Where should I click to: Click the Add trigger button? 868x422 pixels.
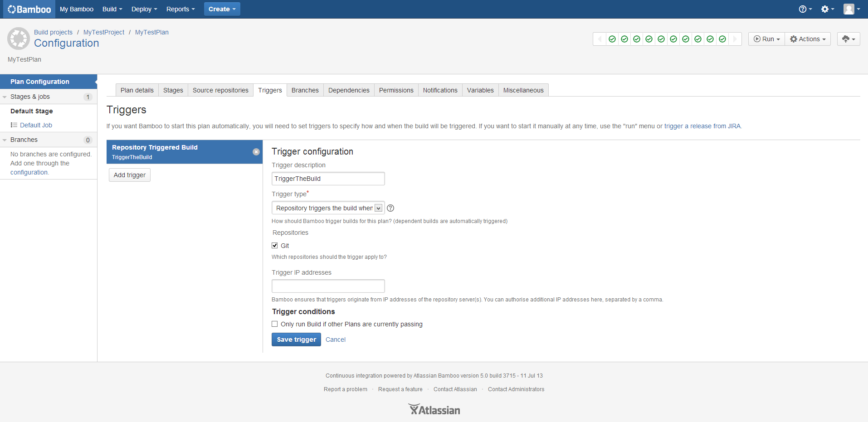click(130, 175)
